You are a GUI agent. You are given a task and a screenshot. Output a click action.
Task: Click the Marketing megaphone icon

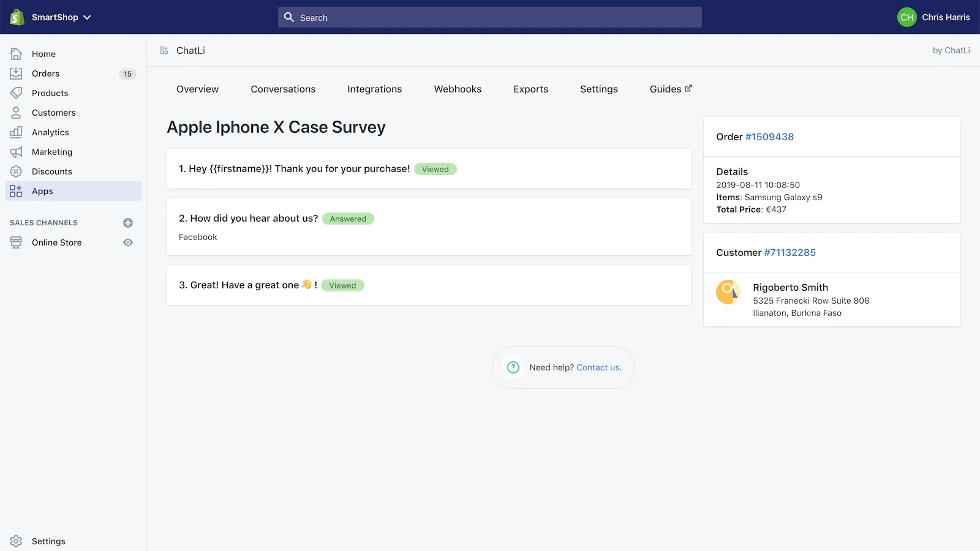[16, 152]
